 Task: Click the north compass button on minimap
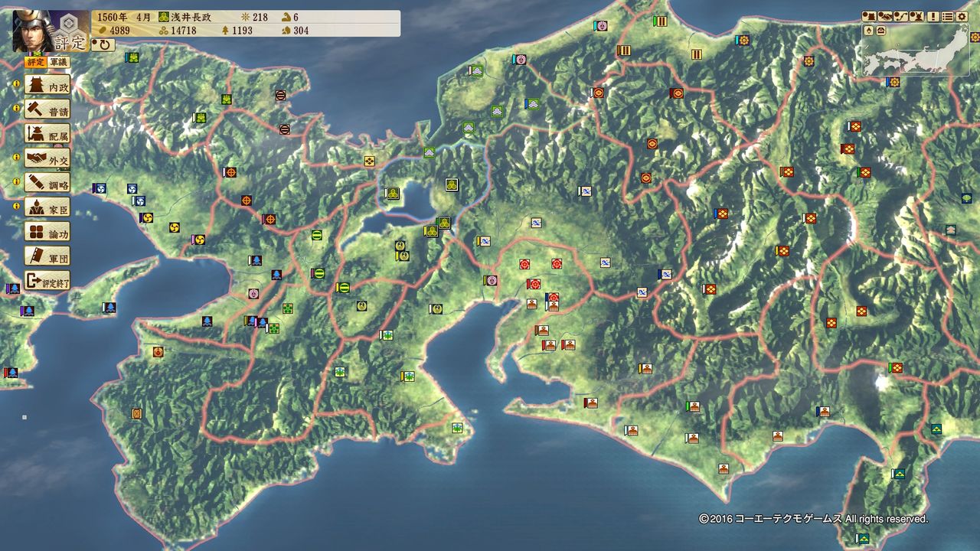tap(869, 31)
